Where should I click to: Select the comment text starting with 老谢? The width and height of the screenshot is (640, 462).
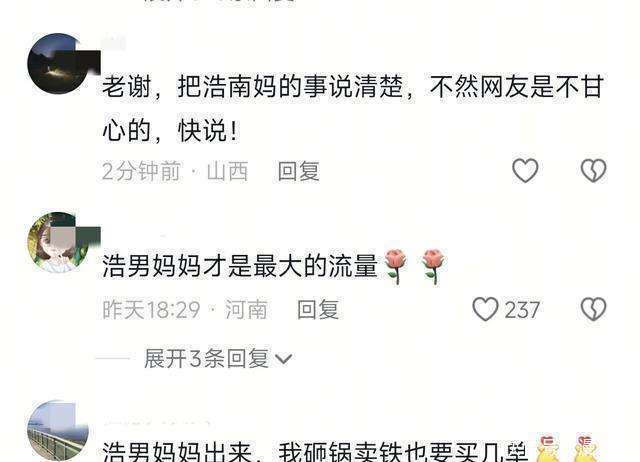353,108
